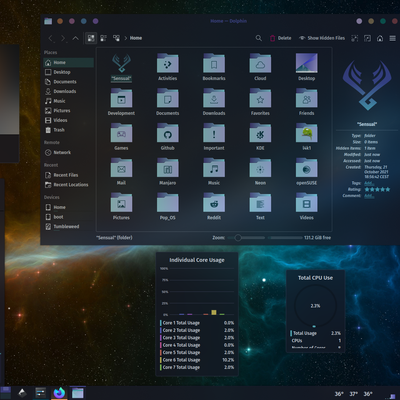Go back using the back arrow
This screenshot has width=400, height=400.
tap(51, 38)
